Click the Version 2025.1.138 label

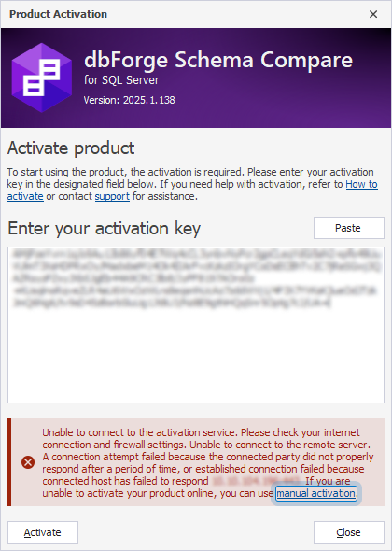pos(129,100)
